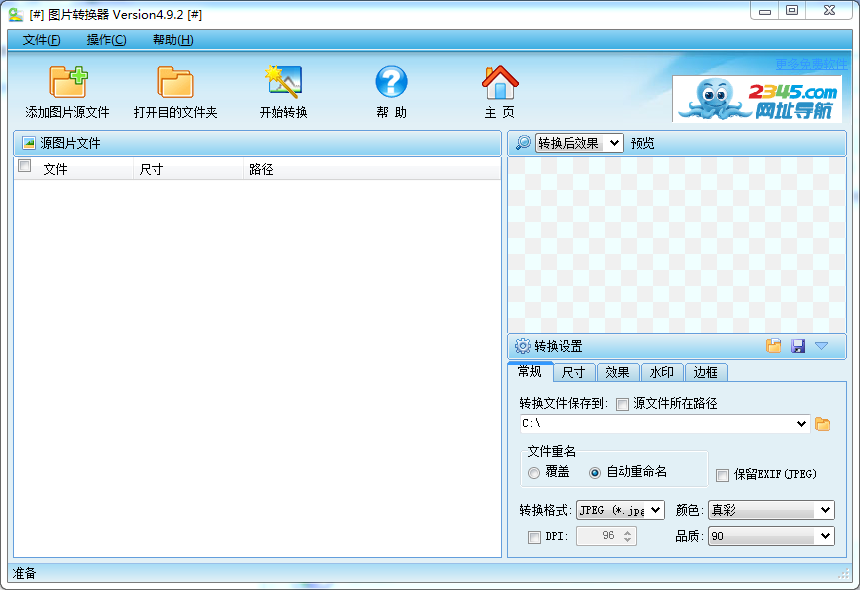Sort by the 文件 column header
This screenshot has height=590, width=860.
click(x=83, y=169)
